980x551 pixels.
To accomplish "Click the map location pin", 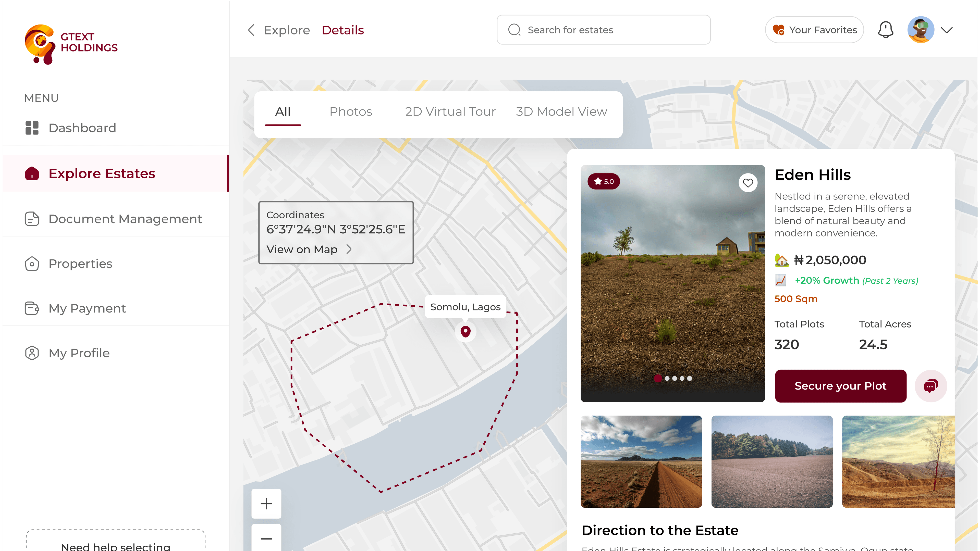I will [465, 332].
